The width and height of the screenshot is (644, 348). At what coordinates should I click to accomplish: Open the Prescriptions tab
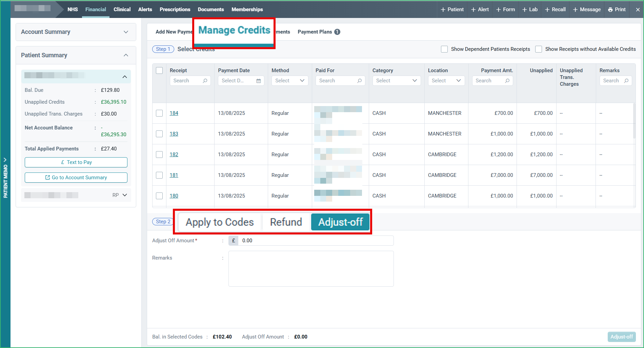175,9
